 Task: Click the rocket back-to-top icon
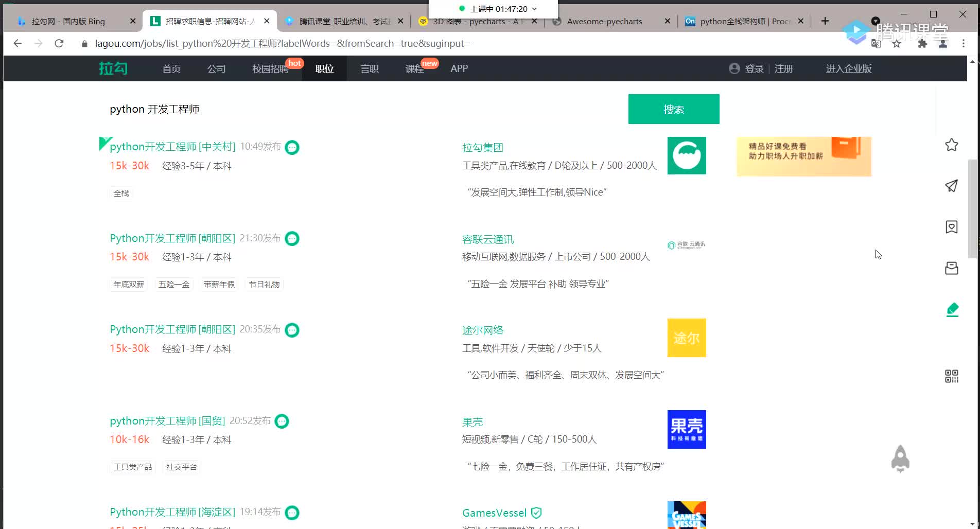pos(900,459)
